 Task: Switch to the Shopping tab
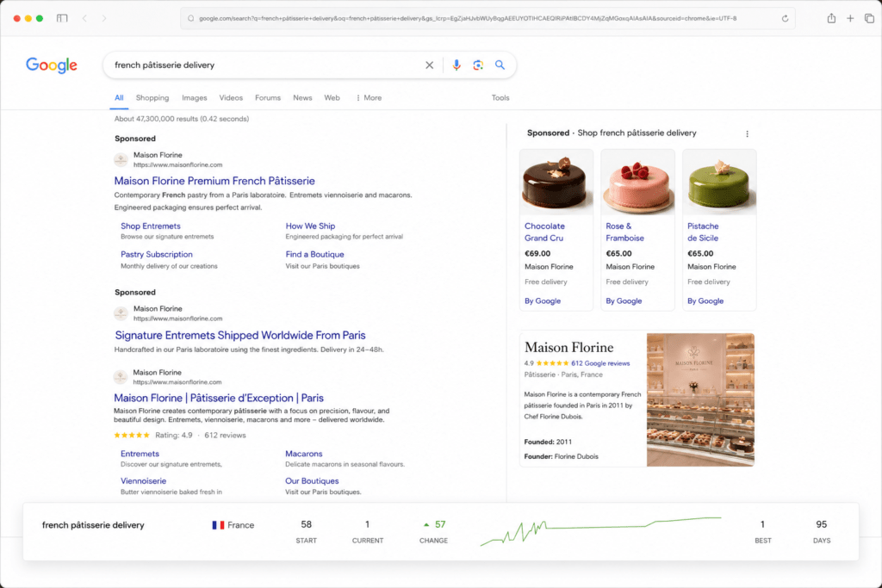pyautogui.click(x=152, y=98)
